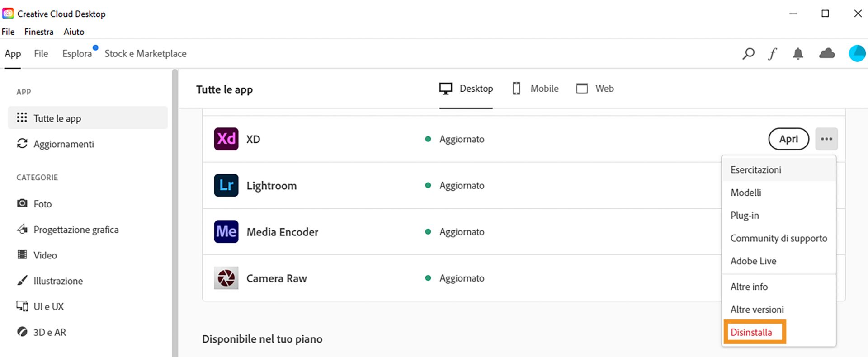Image resolution: width=868 pixels, height=357 pixels.
Task: Switch to the Web tab
Action: (x=595, y=89)
